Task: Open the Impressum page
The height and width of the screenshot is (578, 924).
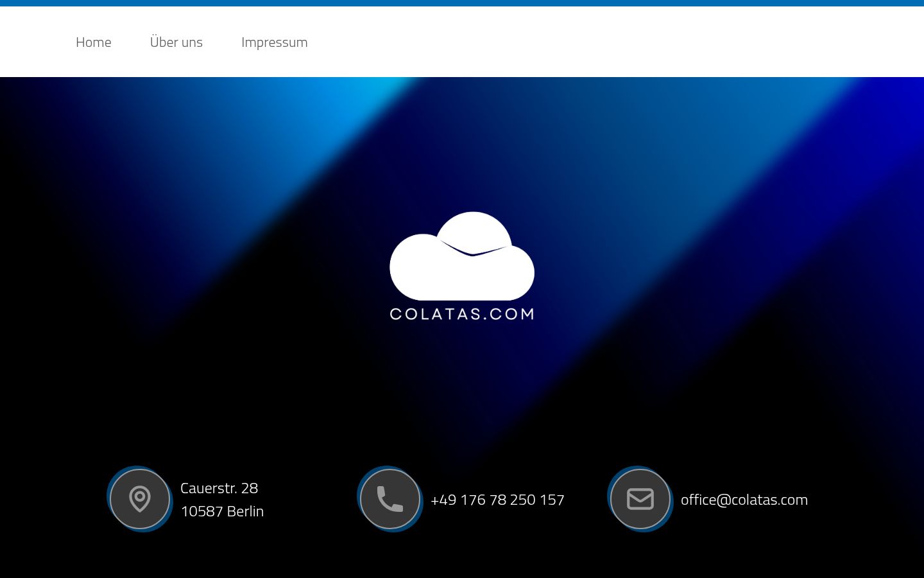Action: 275,42
